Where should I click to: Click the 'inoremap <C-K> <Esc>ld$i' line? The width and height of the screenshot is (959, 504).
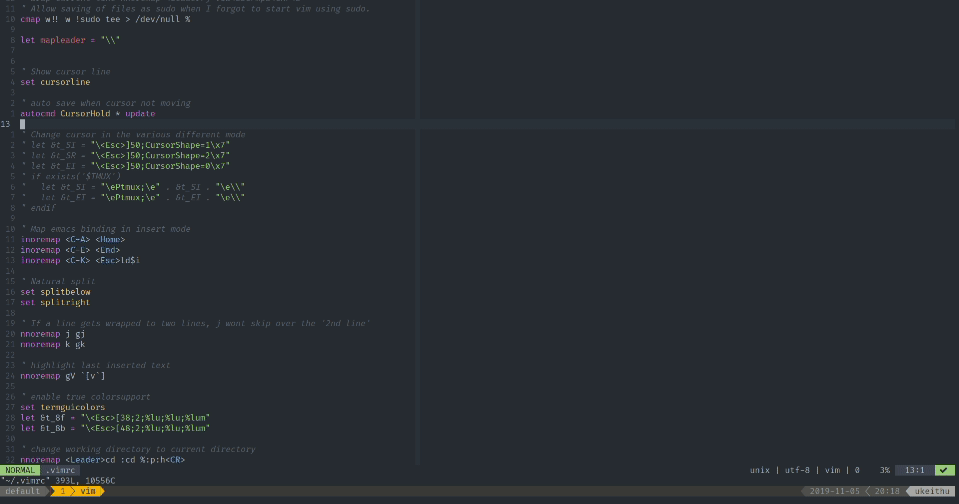tap(80, 260)
